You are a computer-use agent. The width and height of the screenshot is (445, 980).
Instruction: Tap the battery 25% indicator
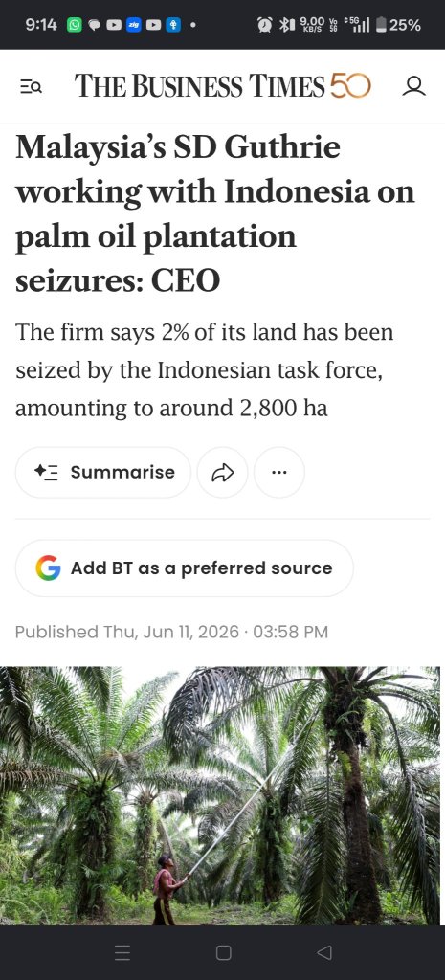point(399,25)
